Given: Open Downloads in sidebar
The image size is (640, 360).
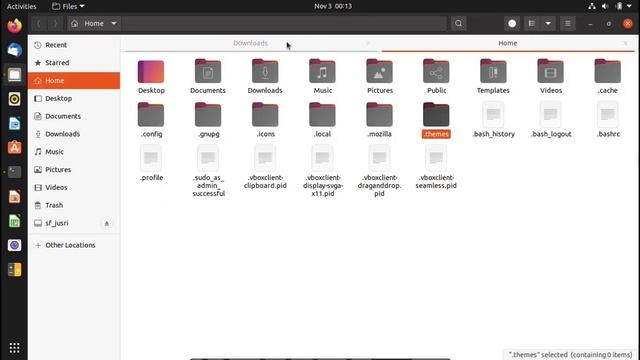Looking at the screenshot, I should [74, 134].
